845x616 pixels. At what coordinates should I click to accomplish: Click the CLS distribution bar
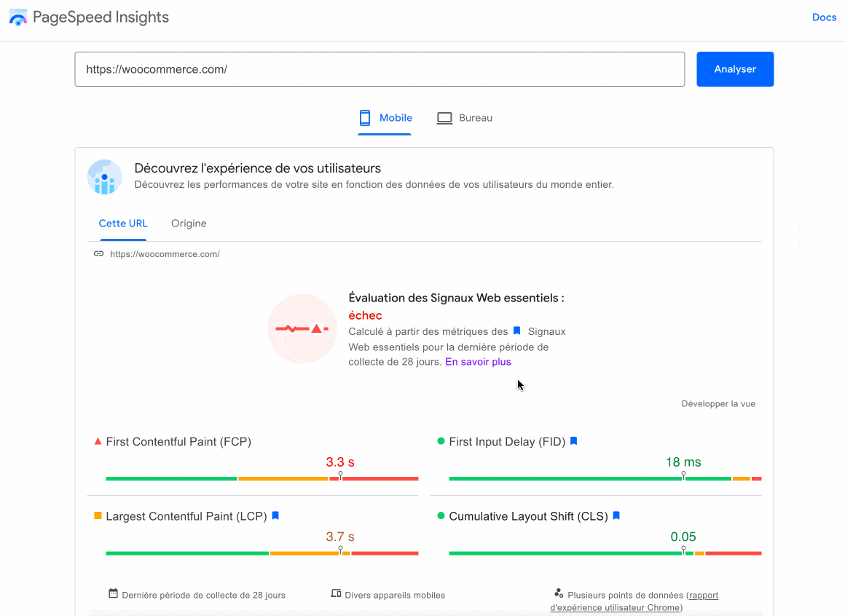[x=605, y=553]
